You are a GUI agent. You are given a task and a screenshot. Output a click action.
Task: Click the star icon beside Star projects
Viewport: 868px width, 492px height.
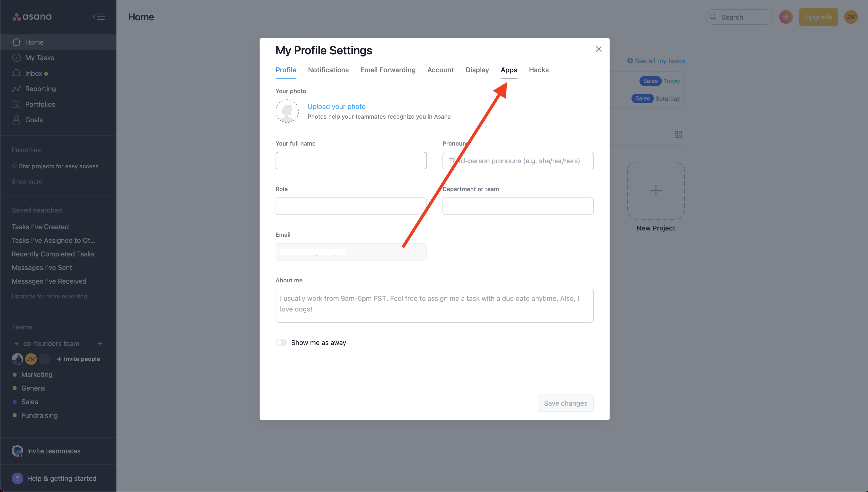tap(15, 166)
